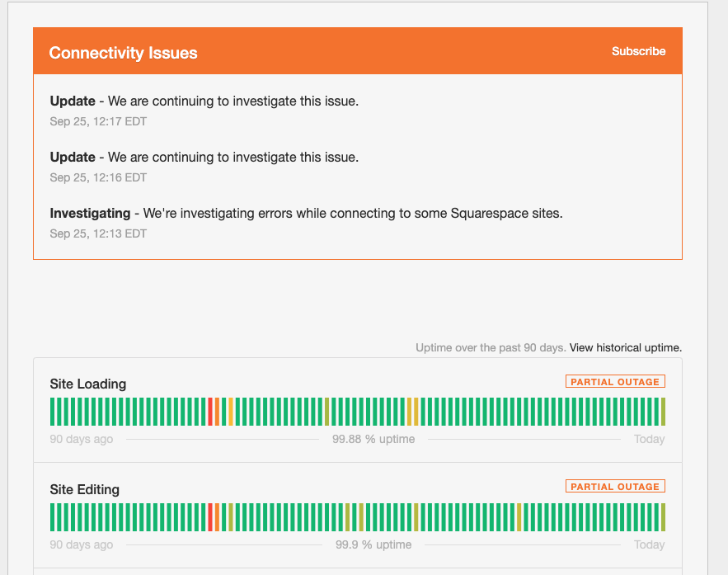This screenshot has width=728, height=575.
Task: Click the Site Loading component name
Action: [87, 384]
